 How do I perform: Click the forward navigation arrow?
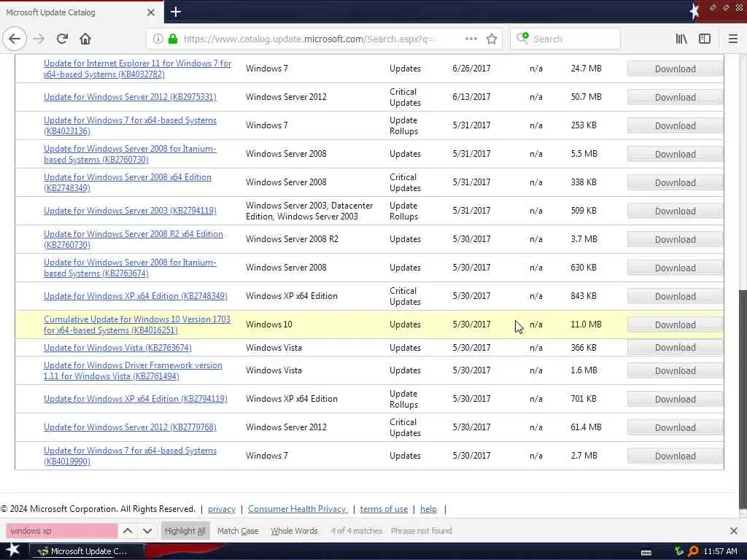point(39,39)
